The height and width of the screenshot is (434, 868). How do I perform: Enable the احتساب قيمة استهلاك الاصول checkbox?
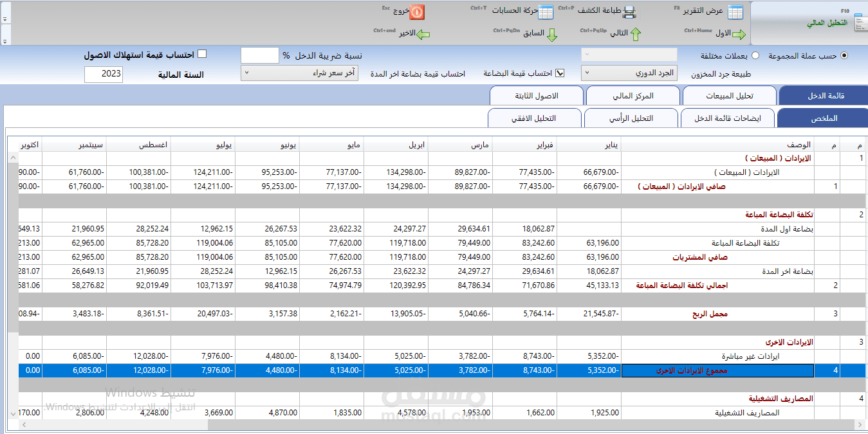[203, 55]
